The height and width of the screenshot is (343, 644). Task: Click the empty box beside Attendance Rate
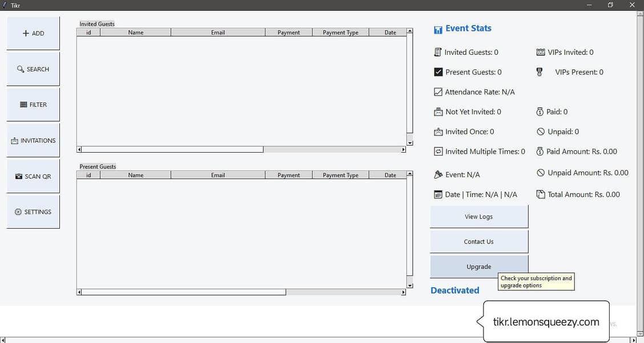click(x=437, y=91)
